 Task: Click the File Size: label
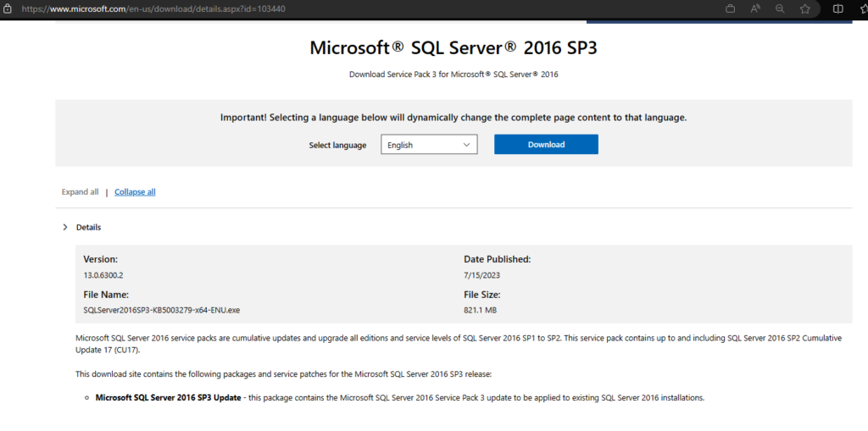point(482,295)
